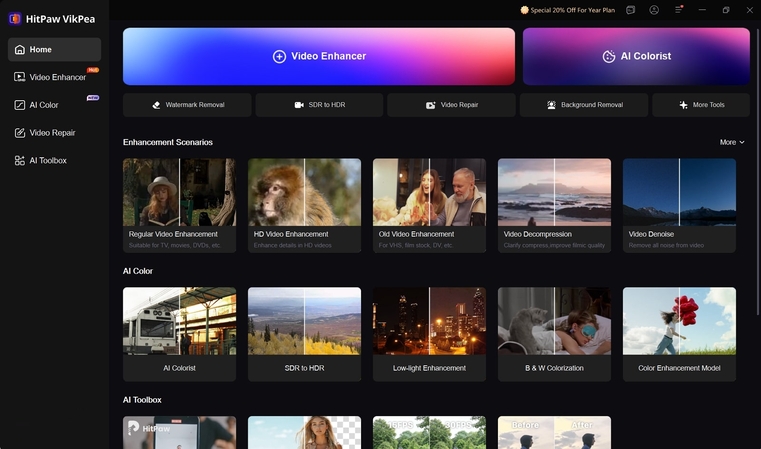761x449 pixels.
Task: Click the AI Color sidebar icon
Action: click(x=19, y=105)
